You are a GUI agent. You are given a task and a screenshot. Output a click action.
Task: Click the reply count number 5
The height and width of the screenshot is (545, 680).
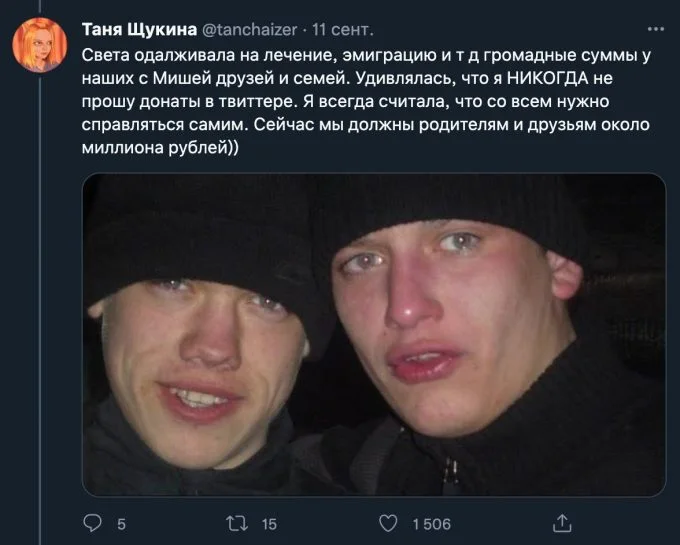click(x=121, y=524)
